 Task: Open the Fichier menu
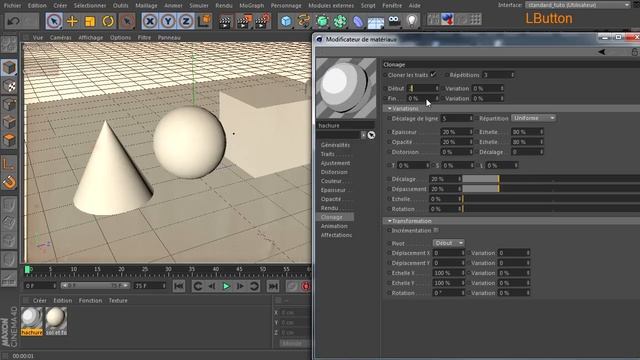(x=12, y=6)
